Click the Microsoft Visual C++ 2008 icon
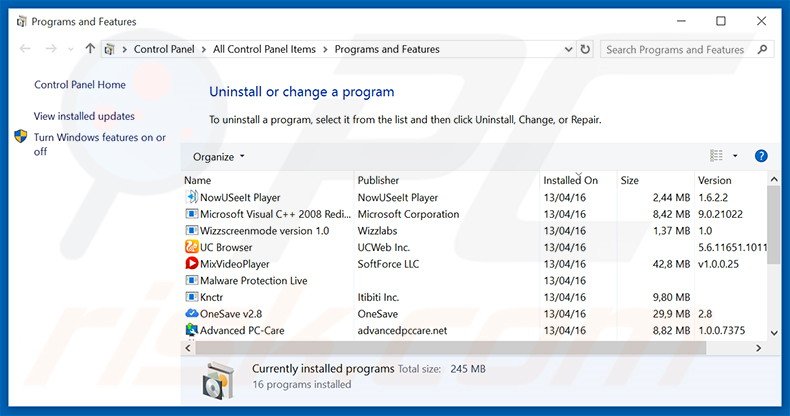The image size is (790, 416). [191, 214]
